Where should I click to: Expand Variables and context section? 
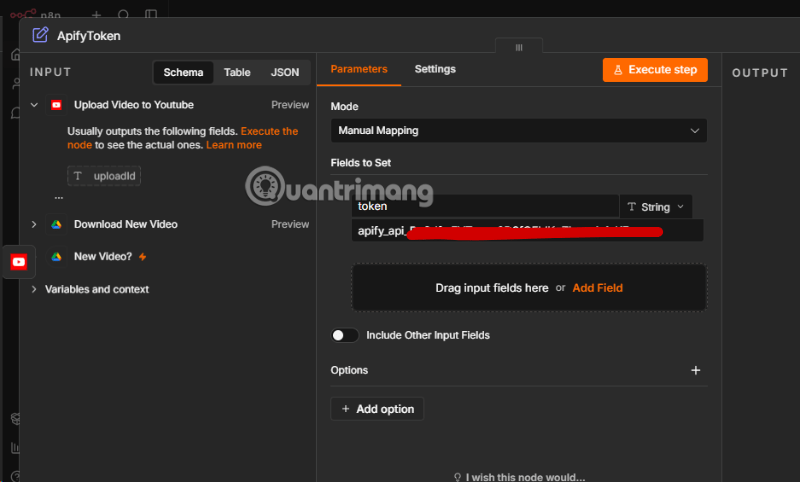34,289
